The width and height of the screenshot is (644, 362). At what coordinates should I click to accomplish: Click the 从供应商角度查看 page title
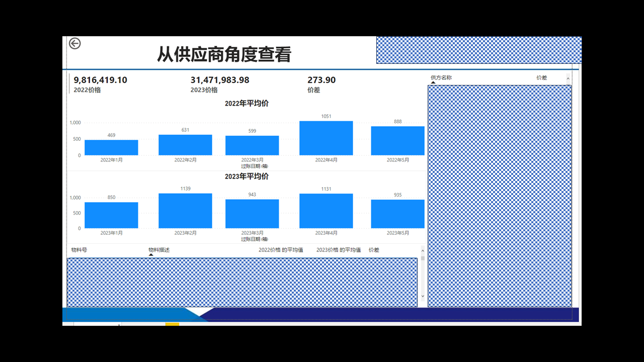click(224, 54)
